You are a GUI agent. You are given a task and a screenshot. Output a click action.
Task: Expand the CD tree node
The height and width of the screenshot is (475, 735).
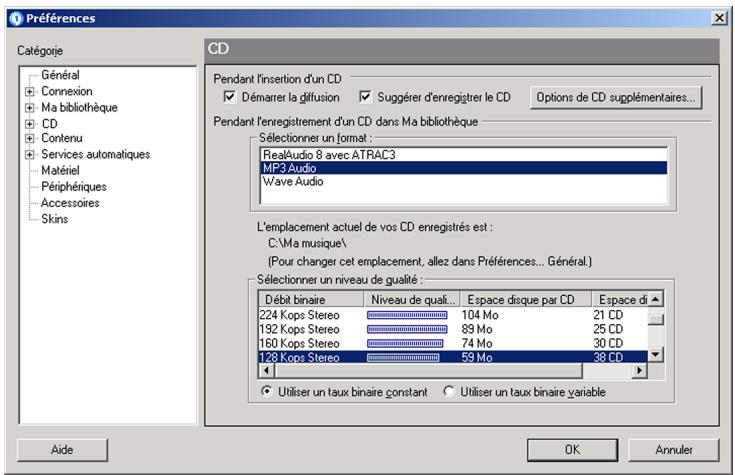(30, 124)
